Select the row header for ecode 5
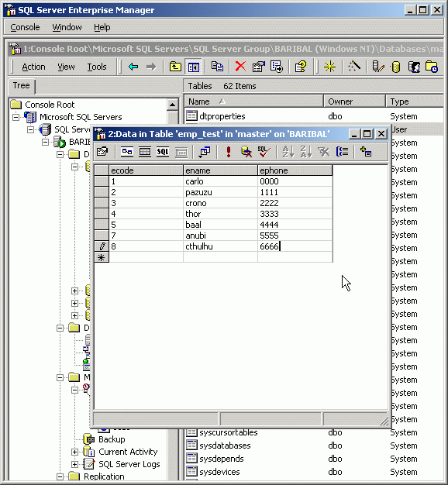The image size is (448, 485). click(102, 225)
